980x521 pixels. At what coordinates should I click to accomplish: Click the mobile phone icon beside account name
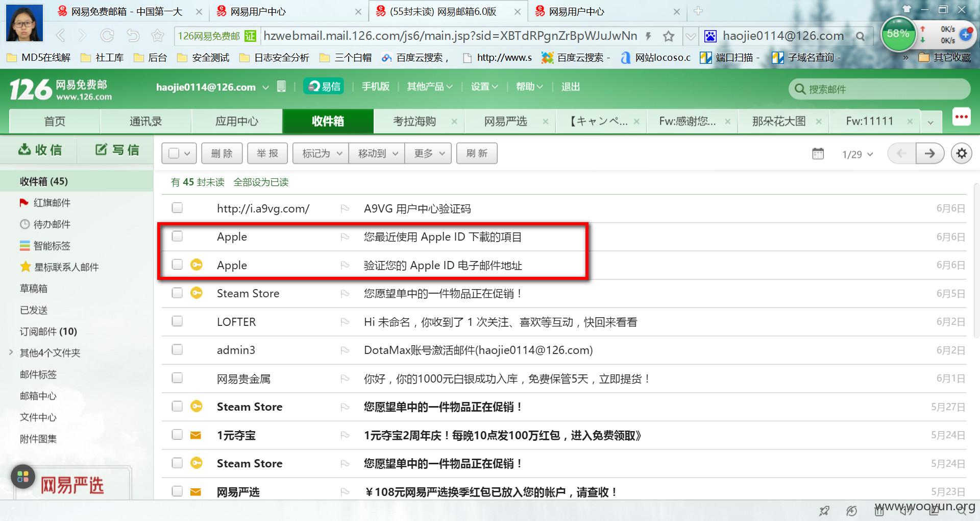281,86
